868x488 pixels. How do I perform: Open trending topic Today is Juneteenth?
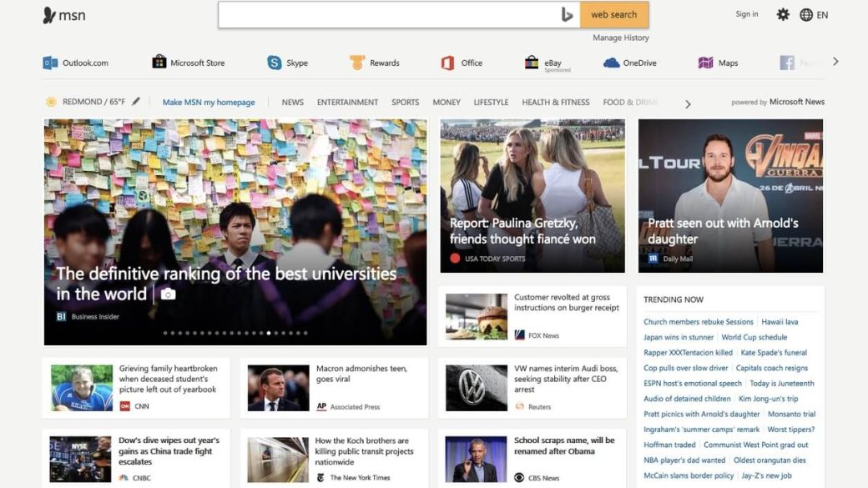782,383
